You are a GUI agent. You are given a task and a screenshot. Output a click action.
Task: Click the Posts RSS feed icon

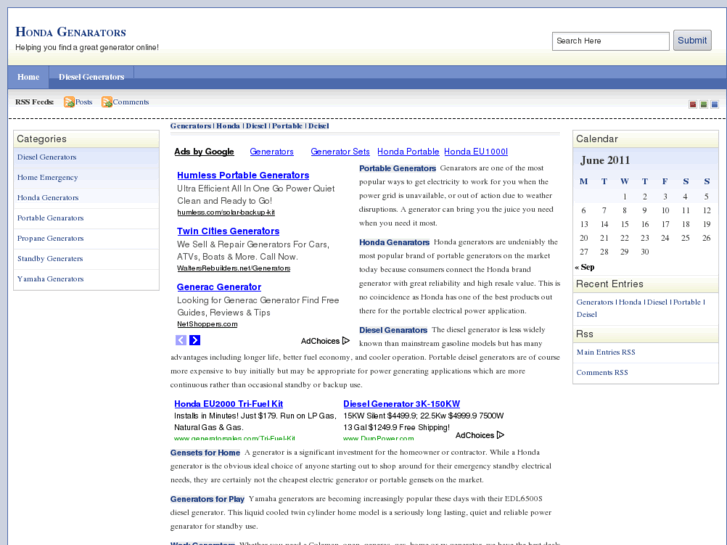pos(69,102)
